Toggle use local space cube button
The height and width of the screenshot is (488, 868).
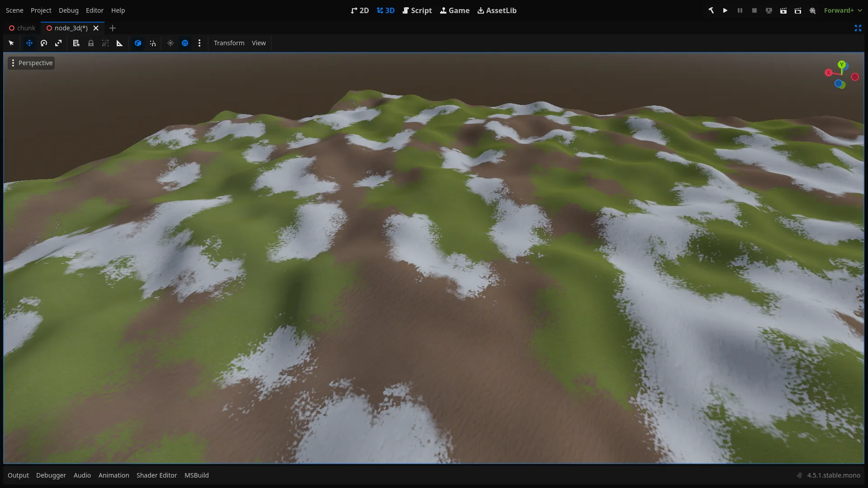[x=138, y=43]
